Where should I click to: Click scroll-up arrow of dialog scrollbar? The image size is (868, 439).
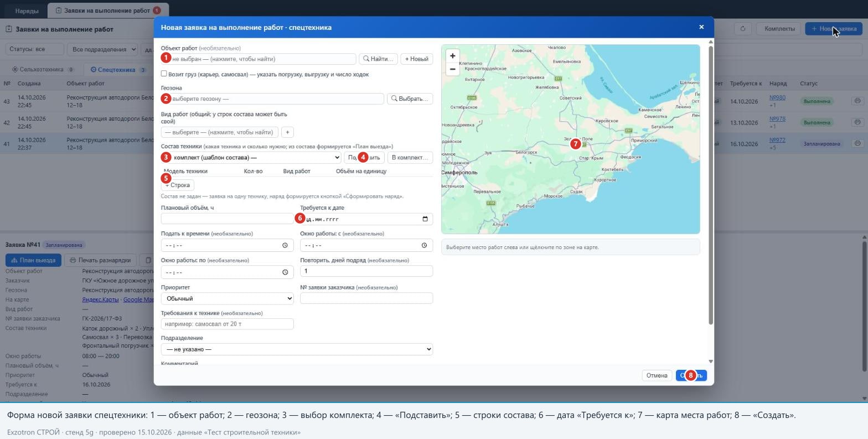tap(711, 42)
